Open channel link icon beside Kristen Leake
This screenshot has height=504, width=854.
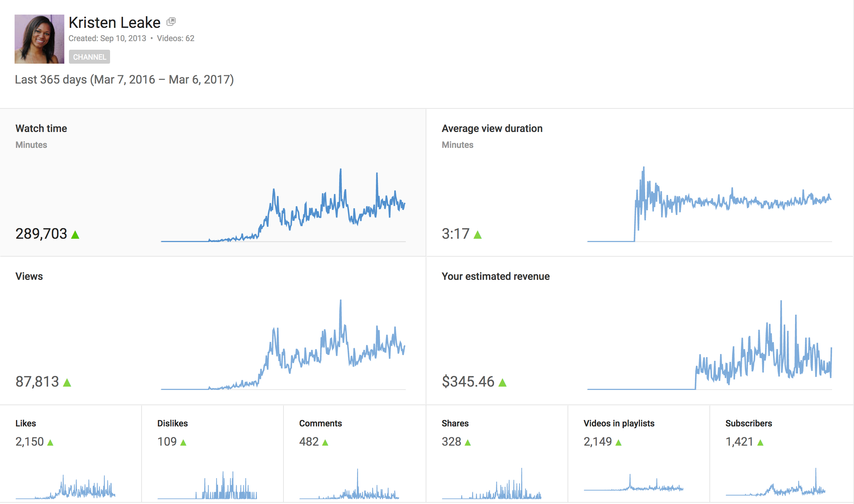pyautogui.click(x=171, y=22)
